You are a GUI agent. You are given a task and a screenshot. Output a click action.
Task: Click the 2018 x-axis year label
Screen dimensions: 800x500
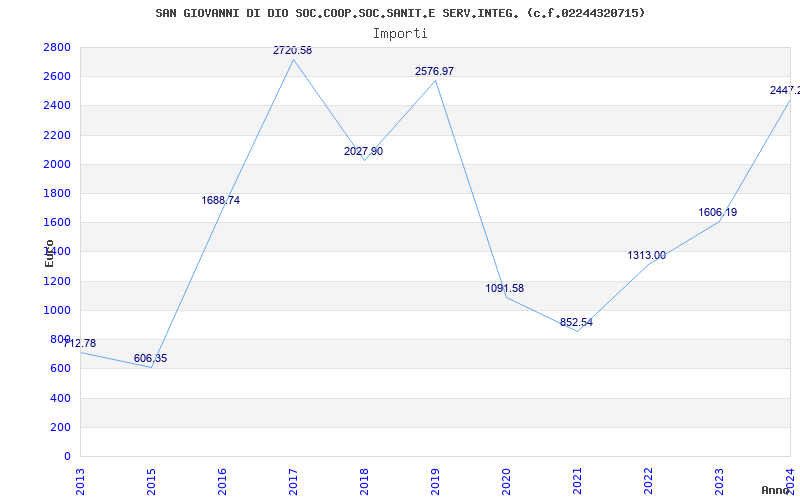click(x=364, y=482)
